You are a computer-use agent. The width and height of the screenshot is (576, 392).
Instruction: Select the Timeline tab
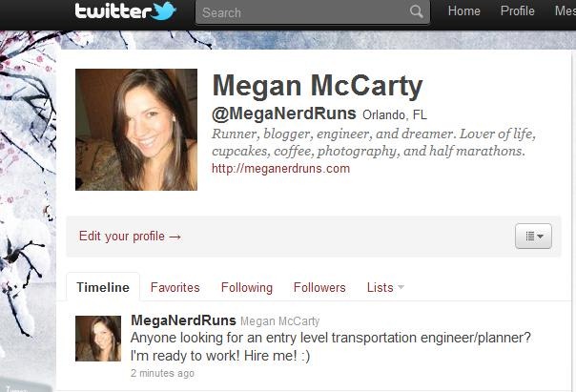103,287
